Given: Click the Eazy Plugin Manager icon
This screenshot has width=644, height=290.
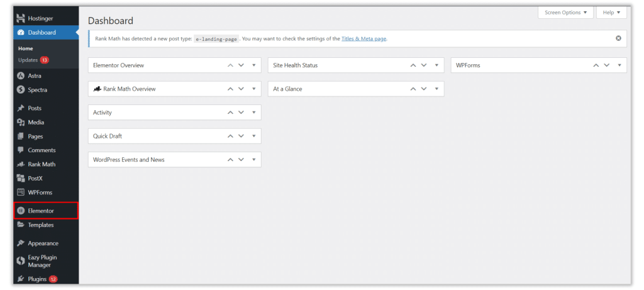Looking at the screenshot, I should 21,261.
